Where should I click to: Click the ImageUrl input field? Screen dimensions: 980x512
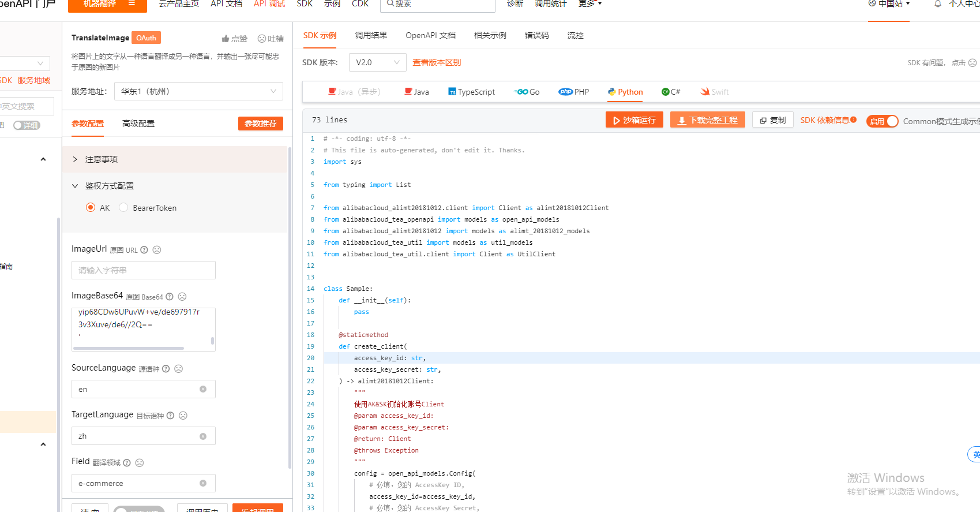pos(144,270)
